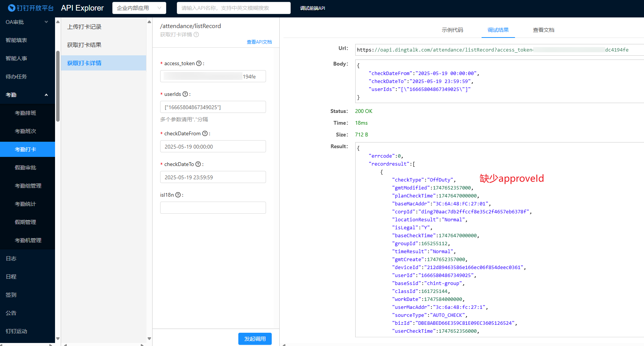Click the 调试前端API link
The height and width of the screenshot is (346, 644).
point(312,8)
